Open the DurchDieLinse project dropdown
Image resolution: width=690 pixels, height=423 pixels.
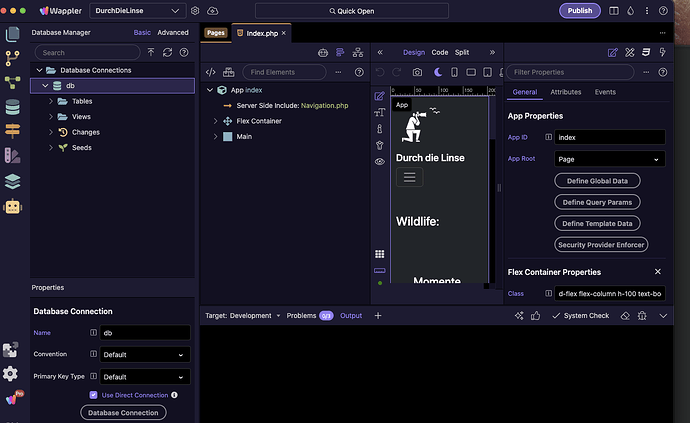pyautogui.click(x=137, y=11)
